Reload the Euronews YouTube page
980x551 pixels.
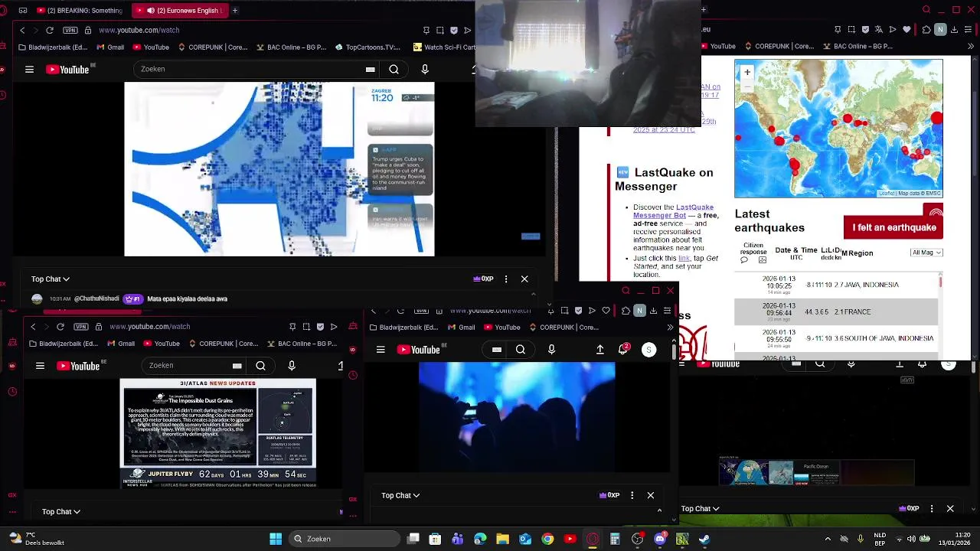pyautogui.click(x=50, y=30)
